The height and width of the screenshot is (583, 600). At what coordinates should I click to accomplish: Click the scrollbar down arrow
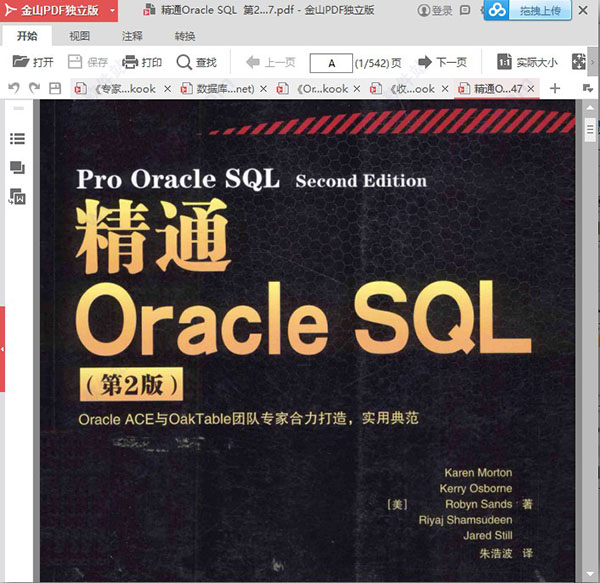point(590,573)
